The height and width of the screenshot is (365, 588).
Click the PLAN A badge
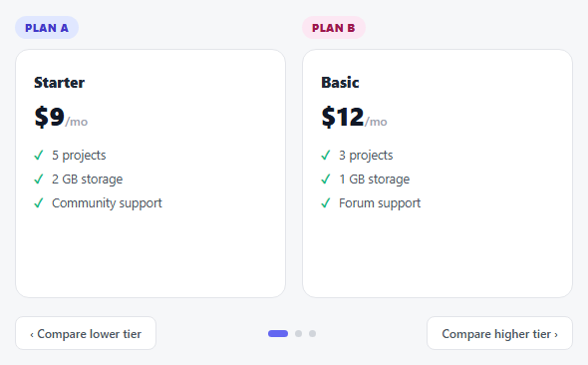click(x=47, y=28)
